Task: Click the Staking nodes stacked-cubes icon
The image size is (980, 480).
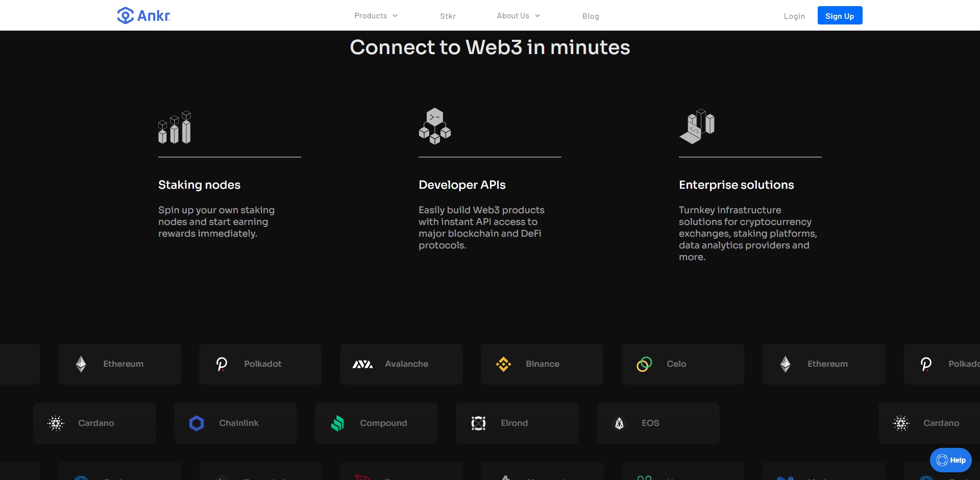Action: pos(175,128)
